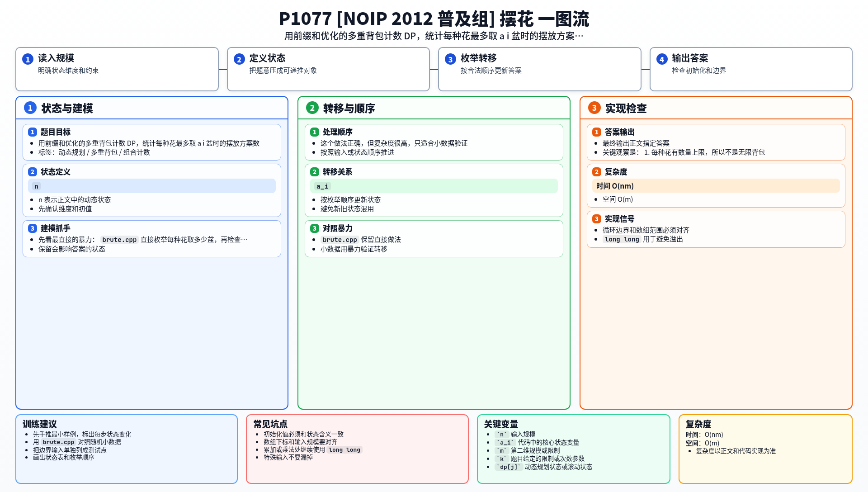Select the 读入规模 step card title
This screenshot has height=492, width=868.
pos(56,58)
